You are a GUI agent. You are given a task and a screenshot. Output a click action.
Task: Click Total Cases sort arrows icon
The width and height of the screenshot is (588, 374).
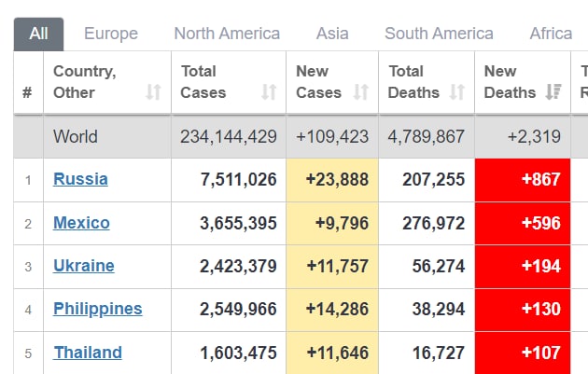point(269,92)
